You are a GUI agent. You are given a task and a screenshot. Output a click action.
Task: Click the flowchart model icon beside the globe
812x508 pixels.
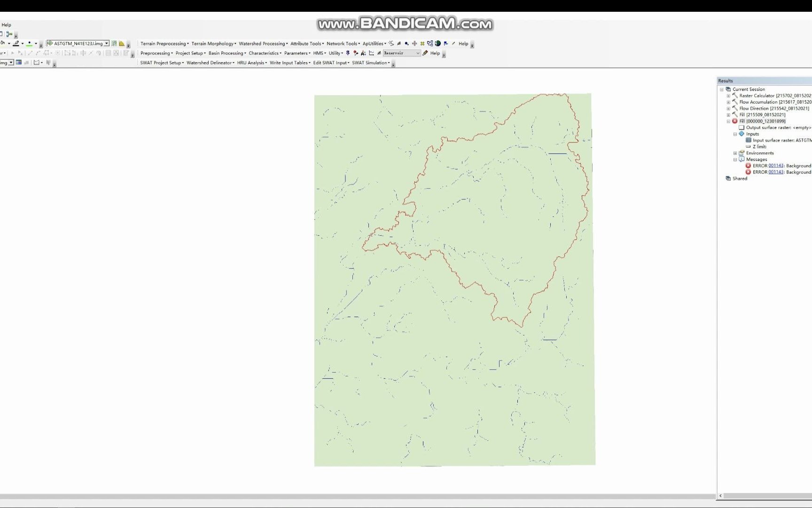pyautogui.click(x=429, y=43)
